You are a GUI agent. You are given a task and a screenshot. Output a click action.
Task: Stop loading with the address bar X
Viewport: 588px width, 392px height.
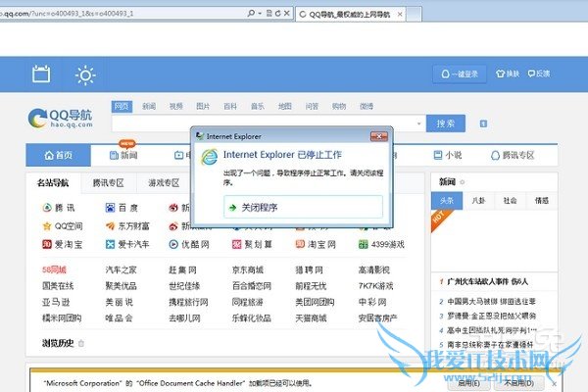click(x=286, y=13)
